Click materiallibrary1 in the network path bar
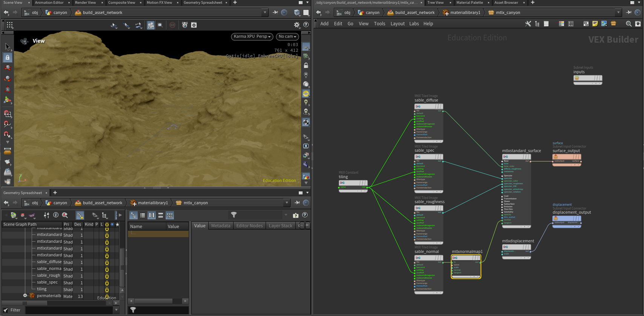This screenshot has height=316, width=644. coord(465,12)
